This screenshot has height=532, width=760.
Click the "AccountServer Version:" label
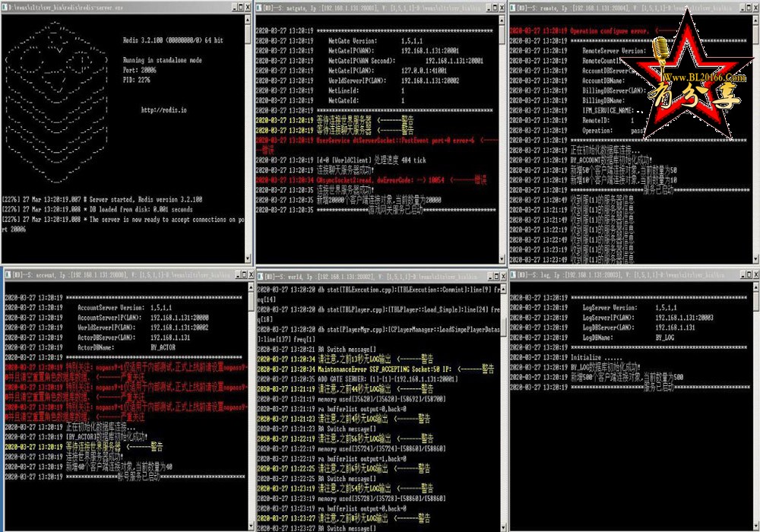point(110,308)
